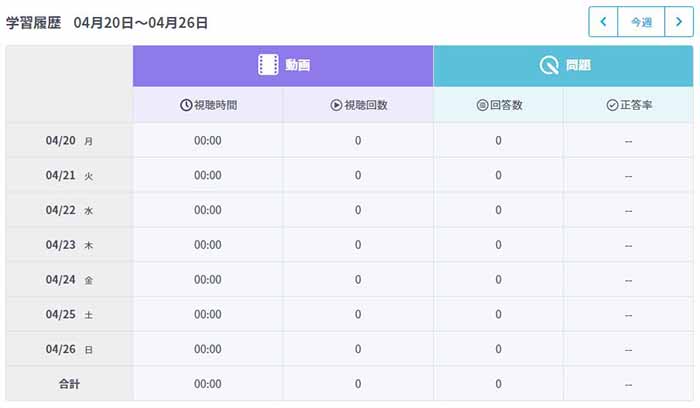Select the 04/23 木 row label
Viewport: 700px width, 408px height.
click(x=69, y=245)
